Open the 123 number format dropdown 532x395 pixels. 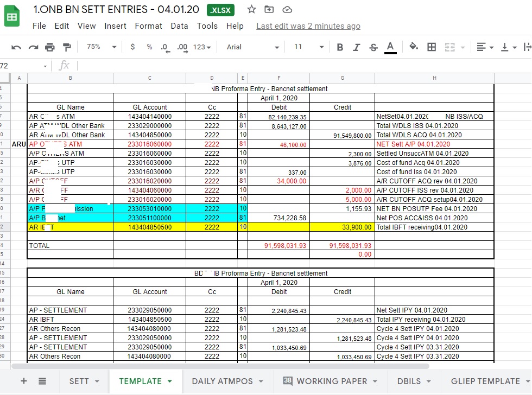[202, 47]
